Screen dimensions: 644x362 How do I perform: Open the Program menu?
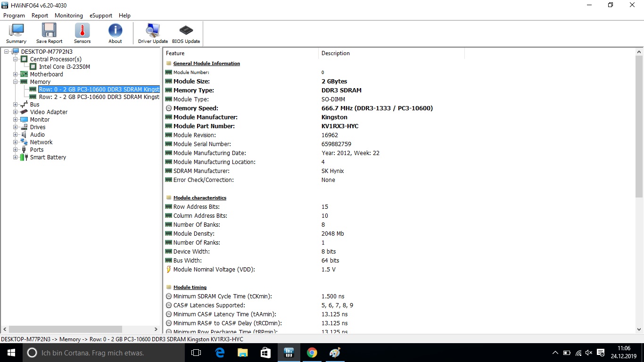[14, 16]
